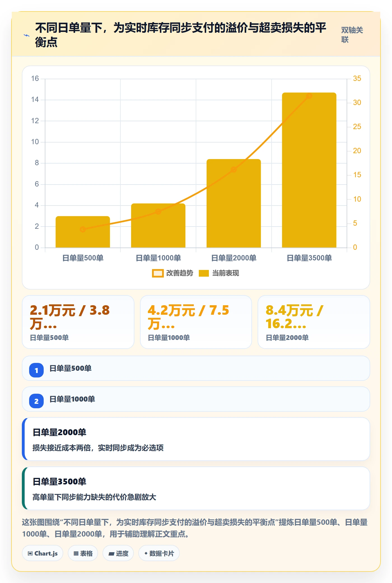Image resolution: width=392 pixels, height=583 pixels.
Task: Click text 高单量下同步能力缺失的代价急剧放大
Action: pyautogui.click(x=94, y=497)
